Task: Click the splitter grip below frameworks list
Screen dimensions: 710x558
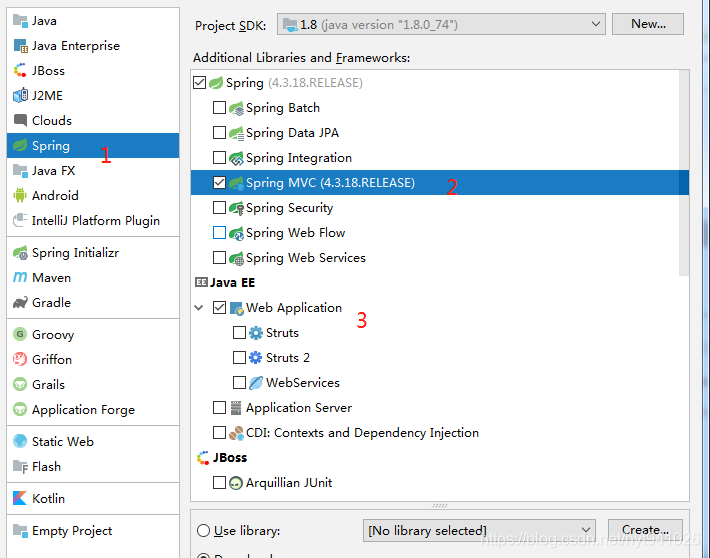Action: pyautogui.click(x=440, y=505)
